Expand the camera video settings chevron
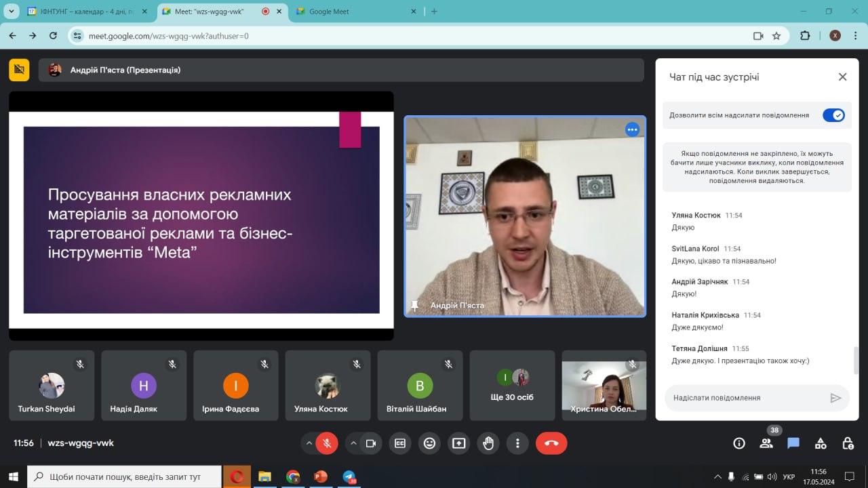 tap(353, 443)
